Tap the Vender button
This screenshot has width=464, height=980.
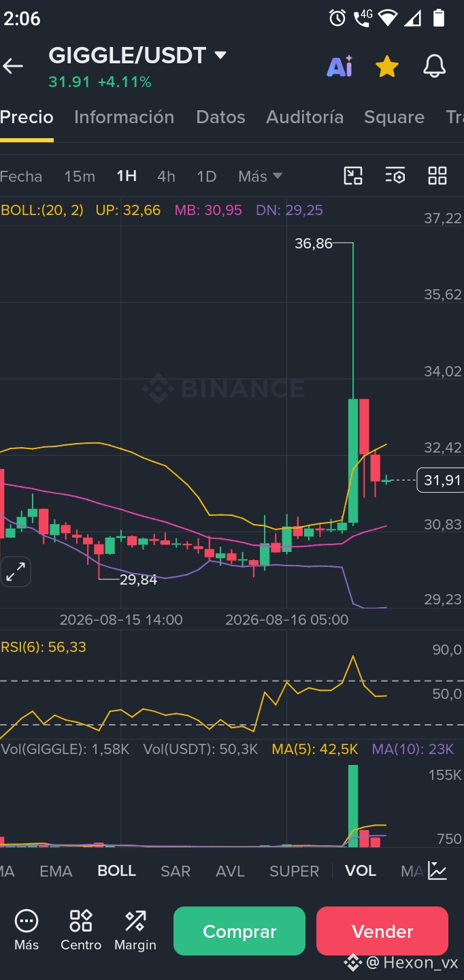click(x=382, y=931)
